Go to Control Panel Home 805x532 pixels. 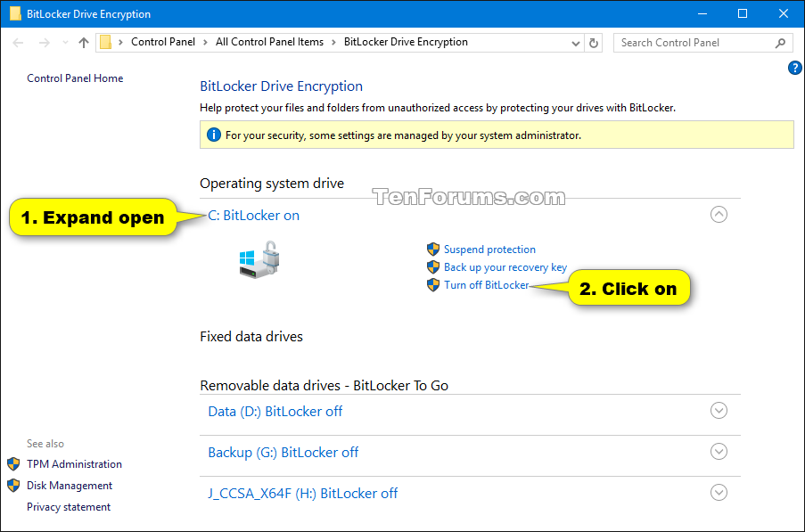[x=75, y=78]
